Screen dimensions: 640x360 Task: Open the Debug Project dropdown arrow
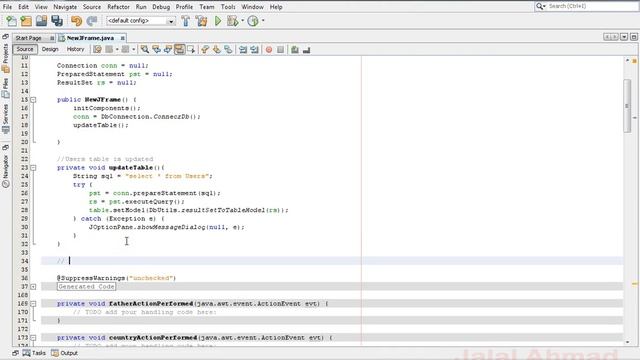[x=242, y=20]
